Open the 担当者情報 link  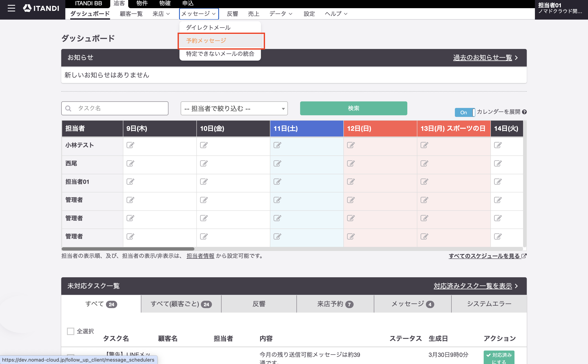200,256
